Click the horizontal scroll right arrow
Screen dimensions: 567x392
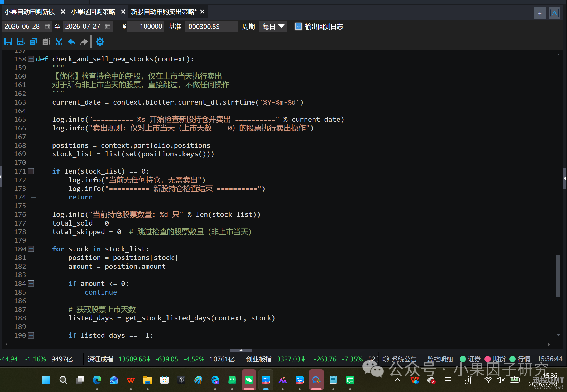click(x=549, y=344)
